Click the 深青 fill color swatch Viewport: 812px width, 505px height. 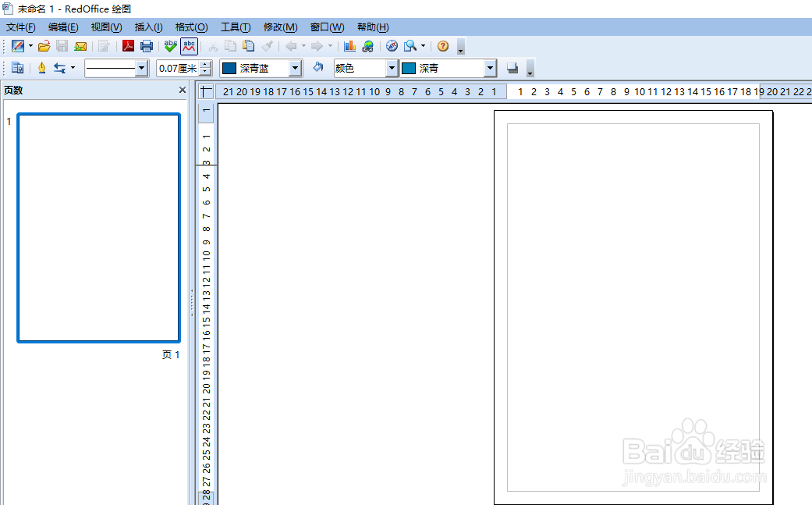409,69
